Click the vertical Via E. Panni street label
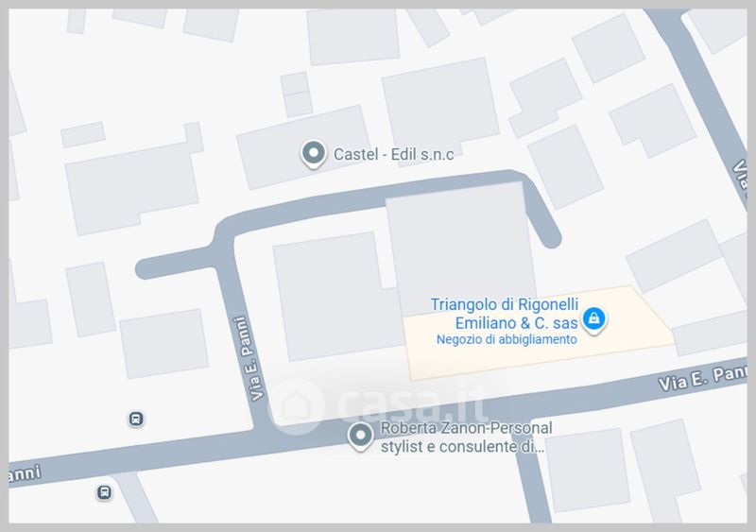 click(x=249, y=358)
